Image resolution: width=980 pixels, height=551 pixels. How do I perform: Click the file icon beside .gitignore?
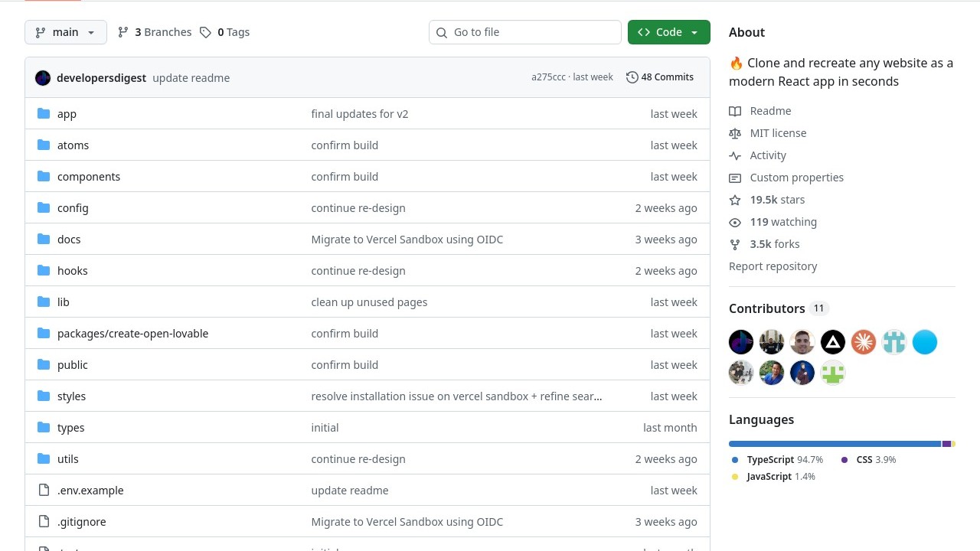tap(44, 522)
